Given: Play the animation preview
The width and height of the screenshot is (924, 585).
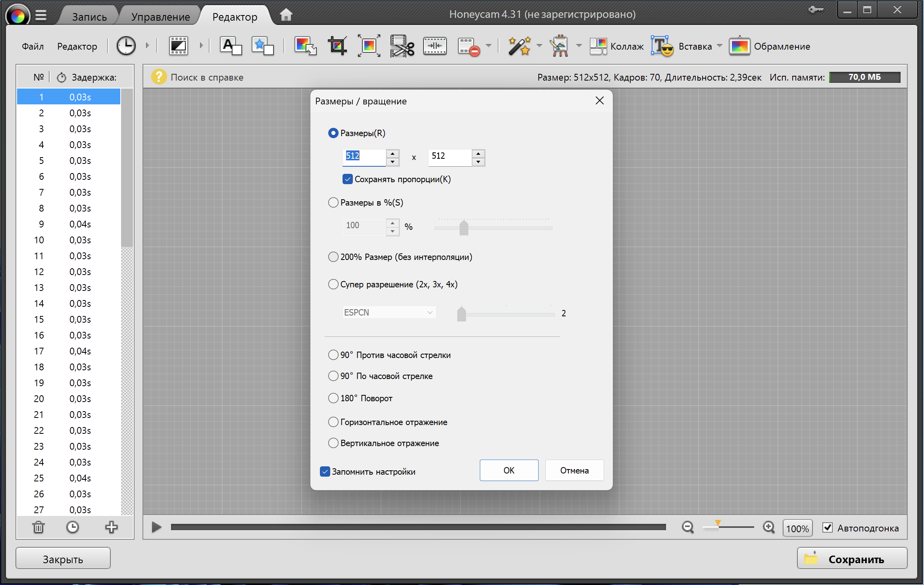Looking at the screenshot, I should click(x=156, y=527).
